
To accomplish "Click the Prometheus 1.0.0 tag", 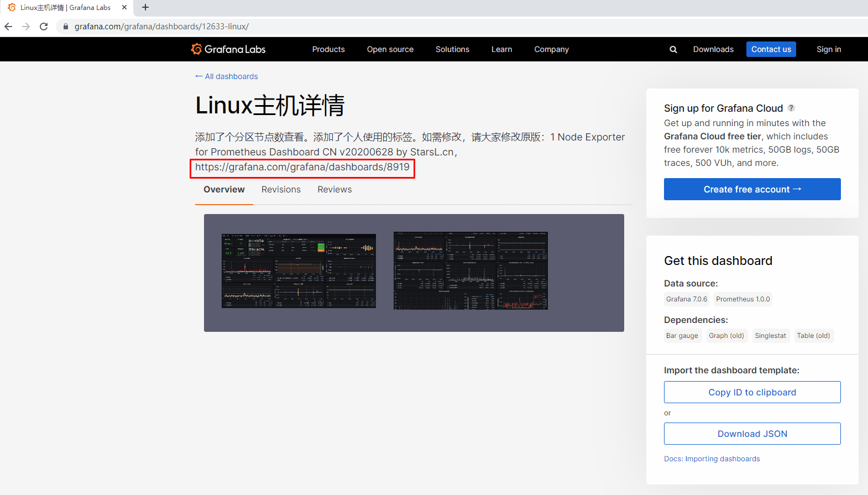I will click(x=743, y=299).
